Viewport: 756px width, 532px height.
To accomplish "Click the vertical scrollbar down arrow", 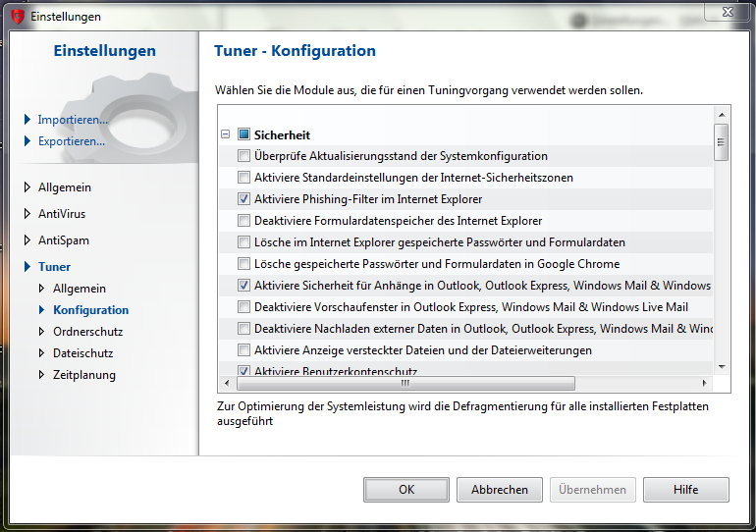I will coord(721,365).
